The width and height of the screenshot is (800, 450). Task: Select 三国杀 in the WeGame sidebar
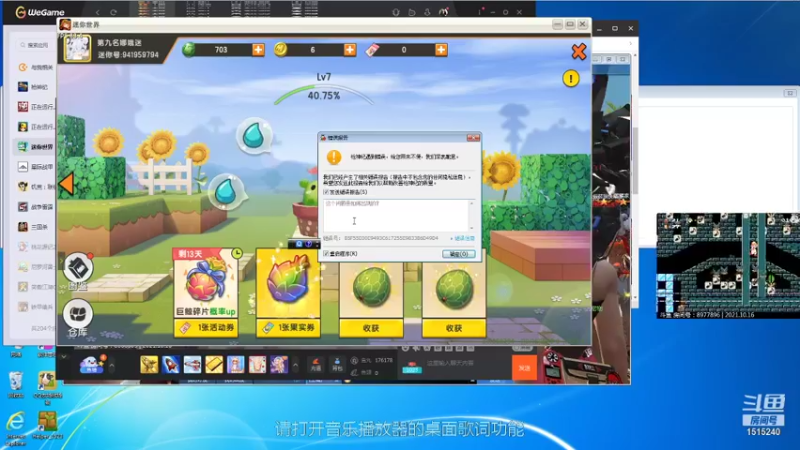click(x=35, y=227)
